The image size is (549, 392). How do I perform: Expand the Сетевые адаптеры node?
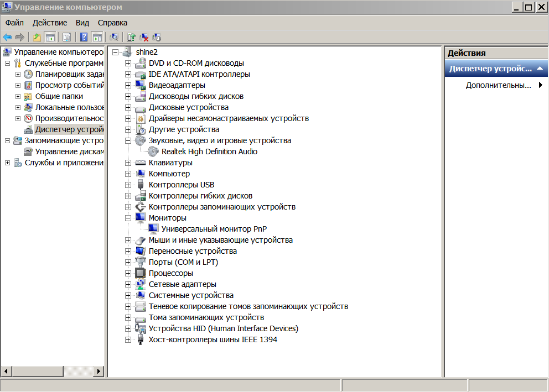(128, 284)
